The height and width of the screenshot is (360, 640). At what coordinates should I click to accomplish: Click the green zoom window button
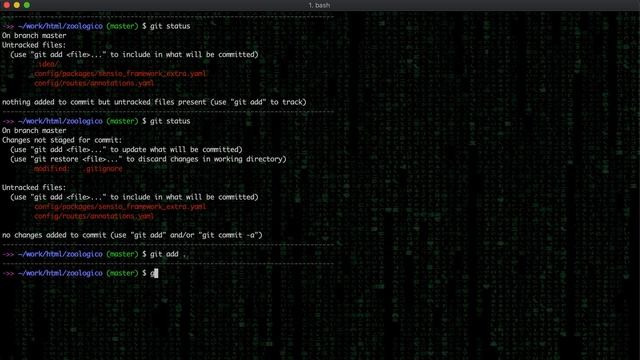point(27,5)
